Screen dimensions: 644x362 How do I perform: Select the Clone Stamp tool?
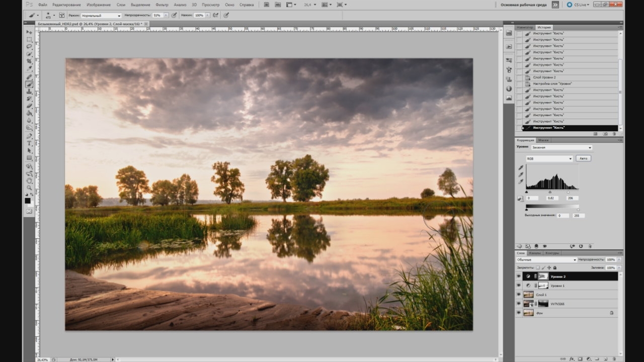tap(29, 92)
